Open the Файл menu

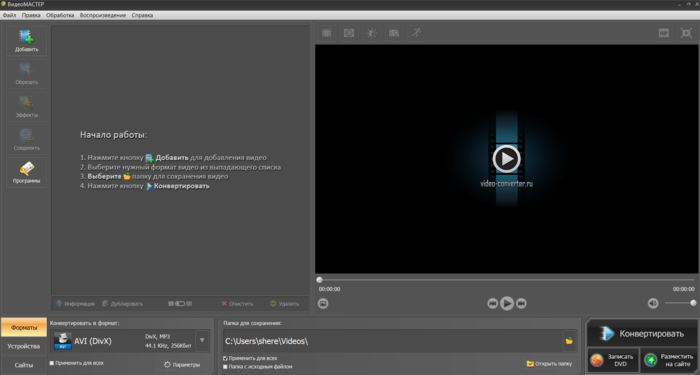coord(9,15)
